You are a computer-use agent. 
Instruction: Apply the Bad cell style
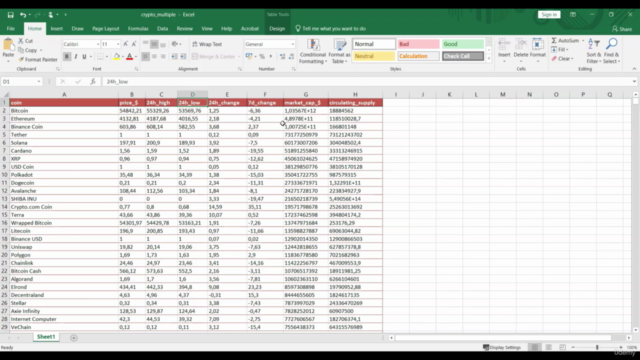click(418, 44)
